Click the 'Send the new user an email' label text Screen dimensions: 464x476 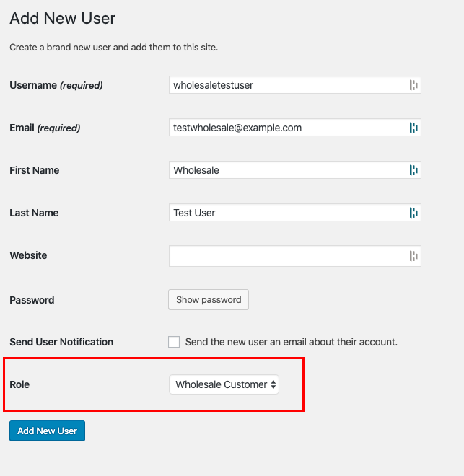click(291, 342)
